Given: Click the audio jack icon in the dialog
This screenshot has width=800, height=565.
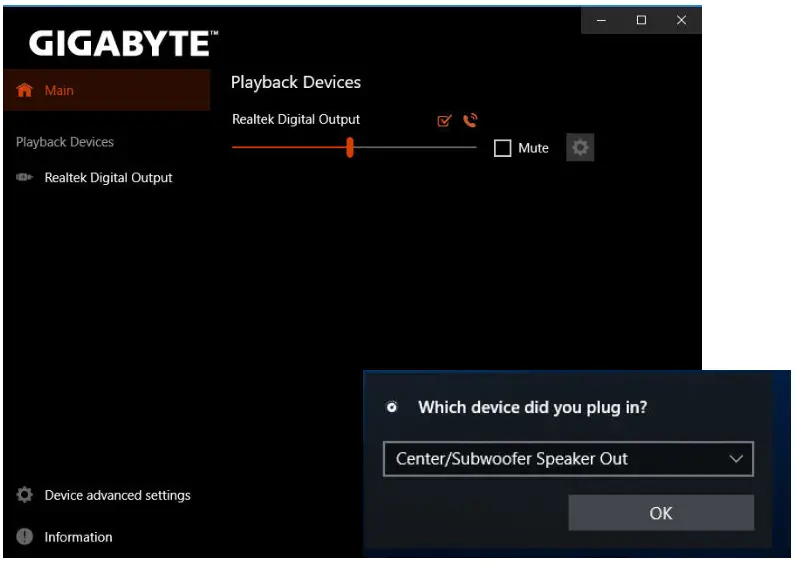Looking at the screenshot, I should coord(392,407).
